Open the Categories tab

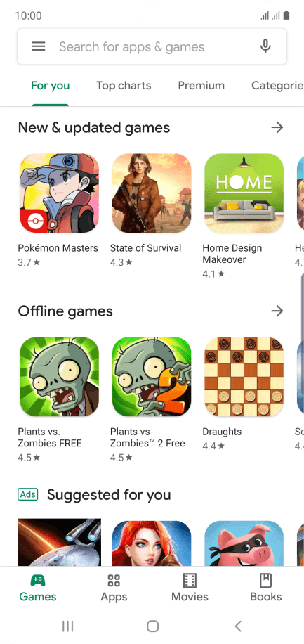pos(277,86)
